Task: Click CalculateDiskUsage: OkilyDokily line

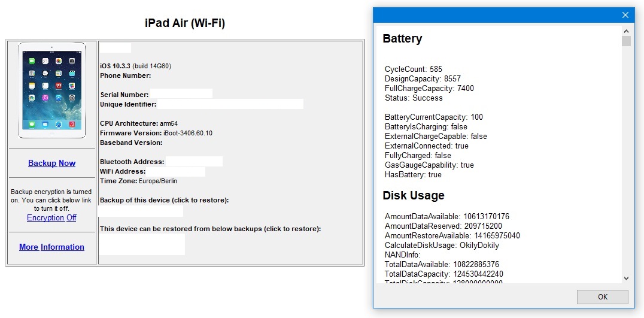Action: [442, 246]
